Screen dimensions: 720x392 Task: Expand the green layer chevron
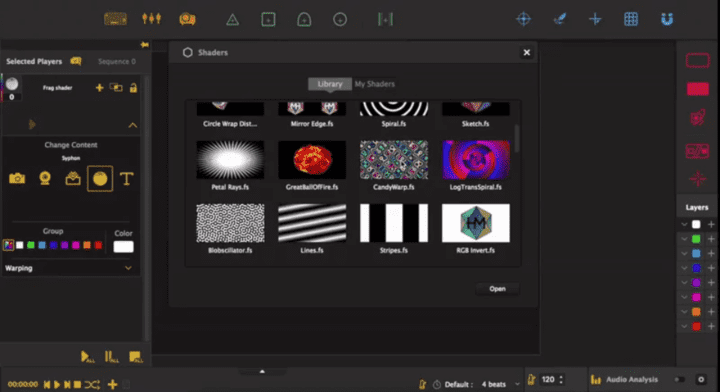point(684,239)
